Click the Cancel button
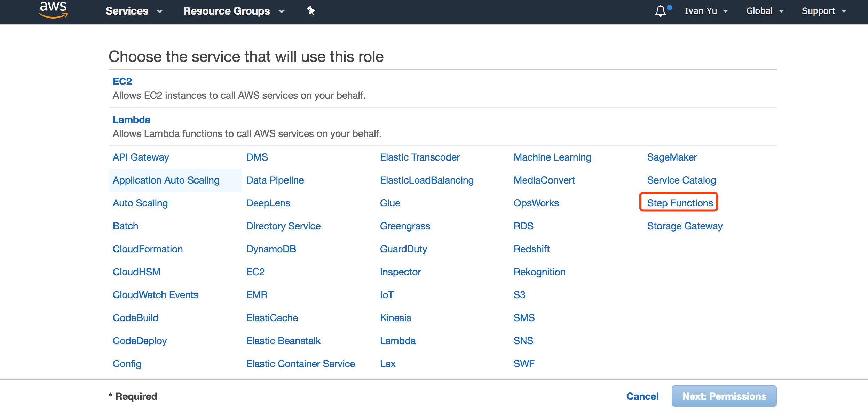The height and width of the screenshot is (413, 868). point(642,396)
